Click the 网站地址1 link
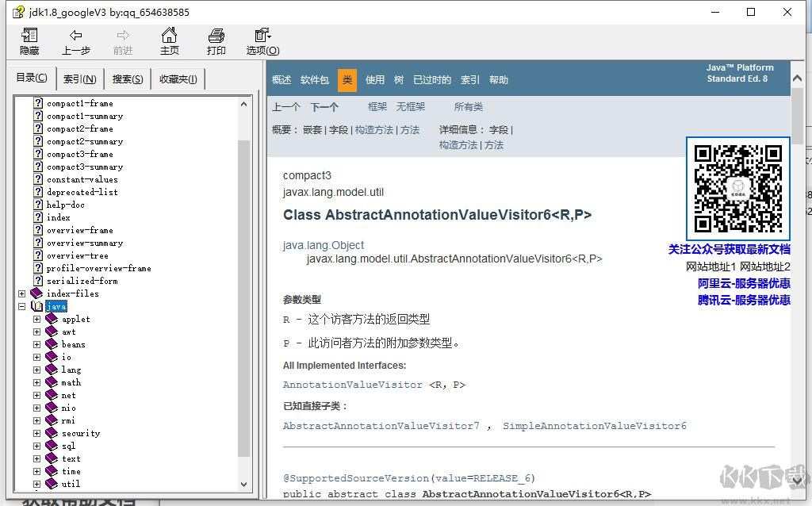 [710, 266]
